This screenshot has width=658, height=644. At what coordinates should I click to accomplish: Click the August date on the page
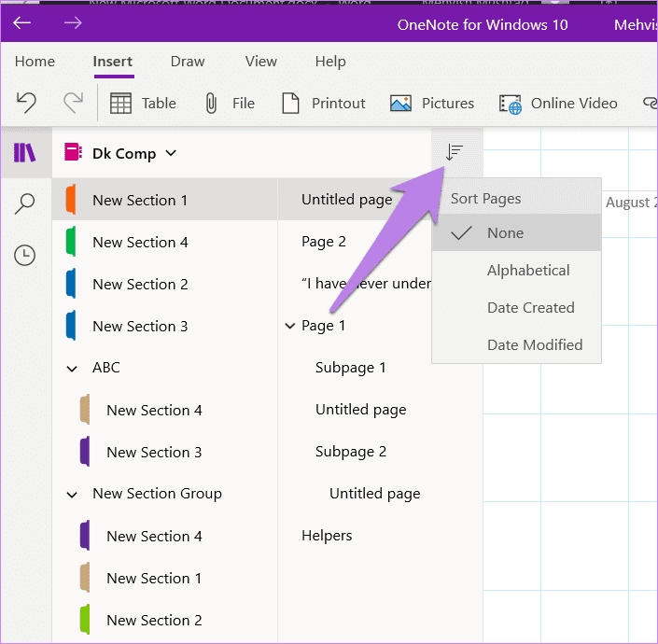[x=631, y=203]
